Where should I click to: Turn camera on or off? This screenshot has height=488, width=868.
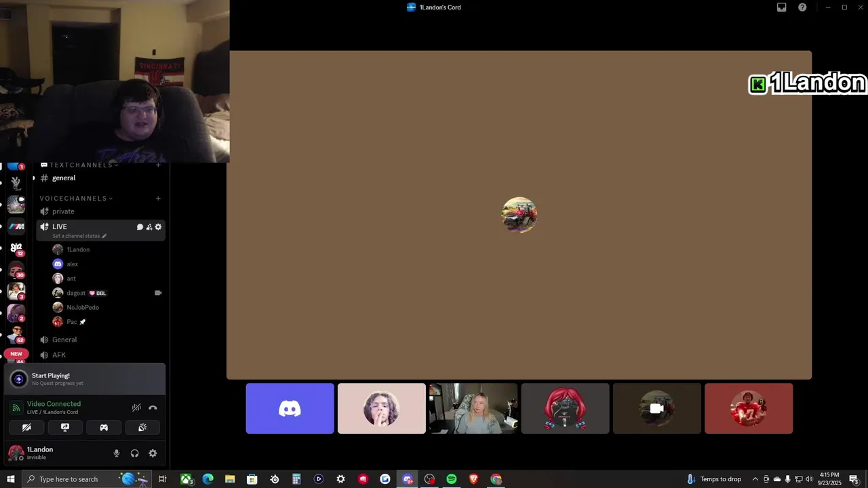[26, 428]
